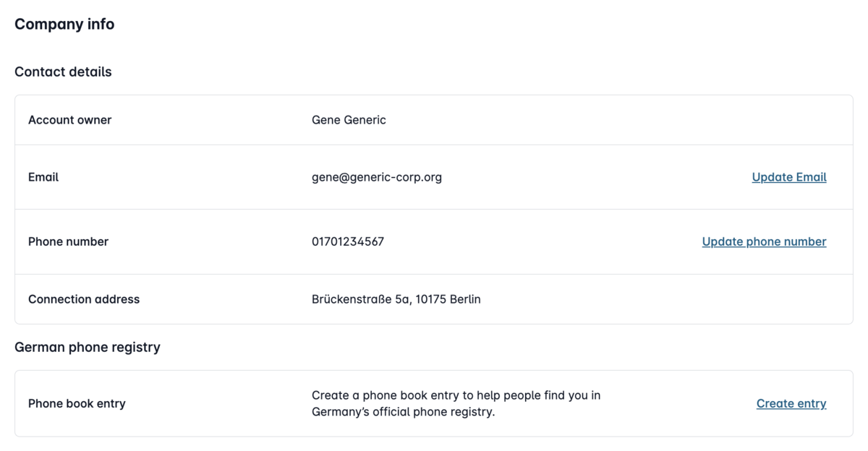Select the Company info heading
Screen dimensions: 868x451
click(x=64, y=24)
